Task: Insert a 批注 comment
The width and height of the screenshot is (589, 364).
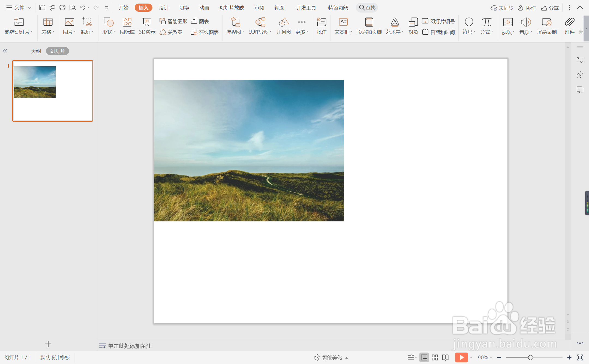Action: (x=321, y=26)
